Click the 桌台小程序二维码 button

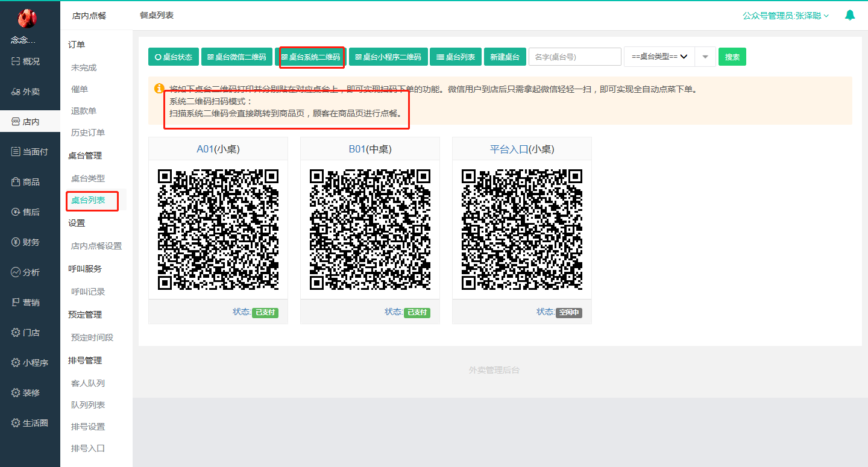point(388,57)
